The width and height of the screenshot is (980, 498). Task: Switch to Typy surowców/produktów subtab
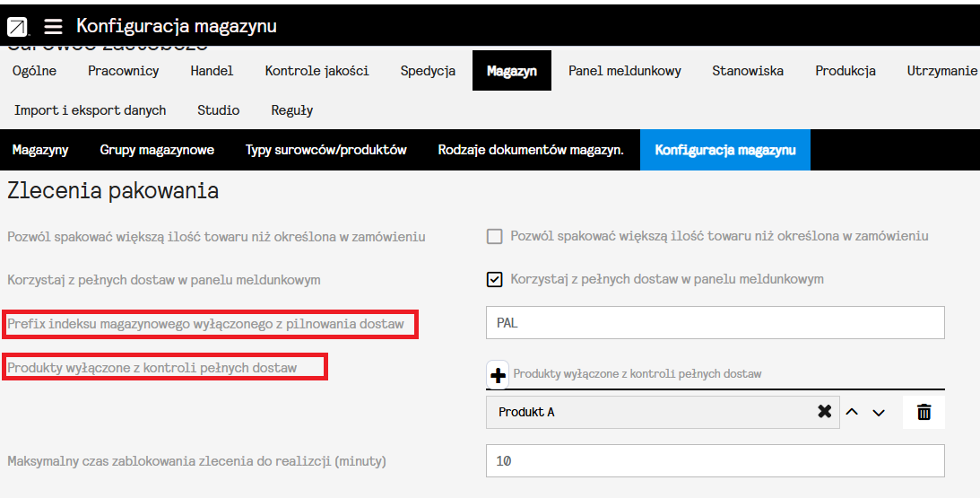click(x=326, y=150)
